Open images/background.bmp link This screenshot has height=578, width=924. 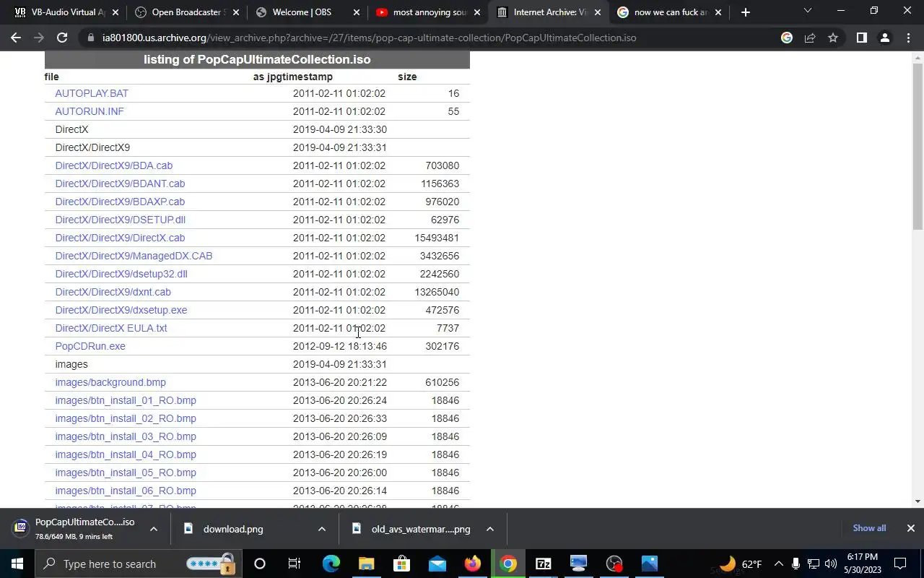[x=110, y=382]
